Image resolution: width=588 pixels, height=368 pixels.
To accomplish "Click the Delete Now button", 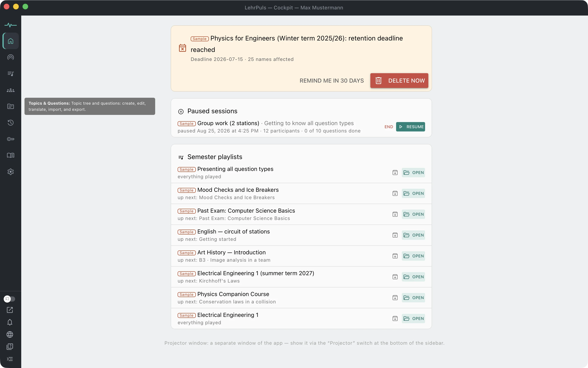I will point(399,81).
